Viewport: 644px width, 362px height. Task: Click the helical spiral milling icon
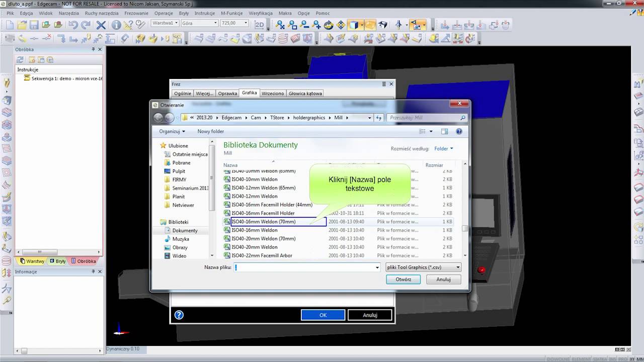click(x=283, y=38)
